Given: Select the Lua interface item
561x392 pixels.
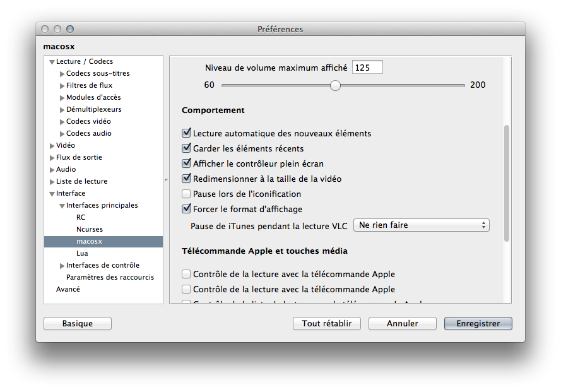Looking at the screenshot, I should click(82, 253).
